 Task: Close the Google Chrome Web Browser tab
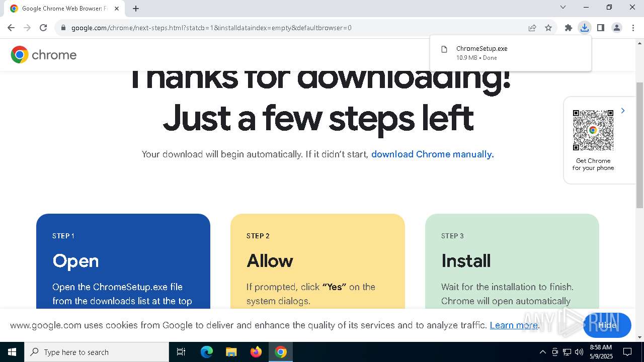click(117, 9)
